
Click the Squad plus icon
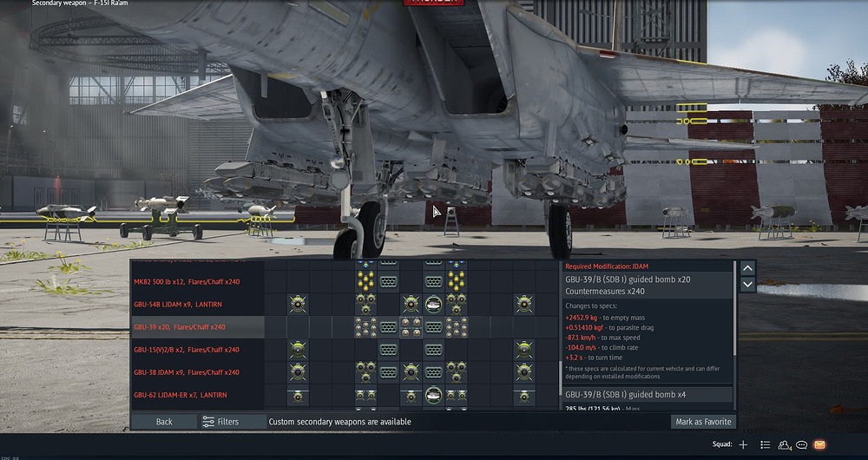(x=743, y=444)
